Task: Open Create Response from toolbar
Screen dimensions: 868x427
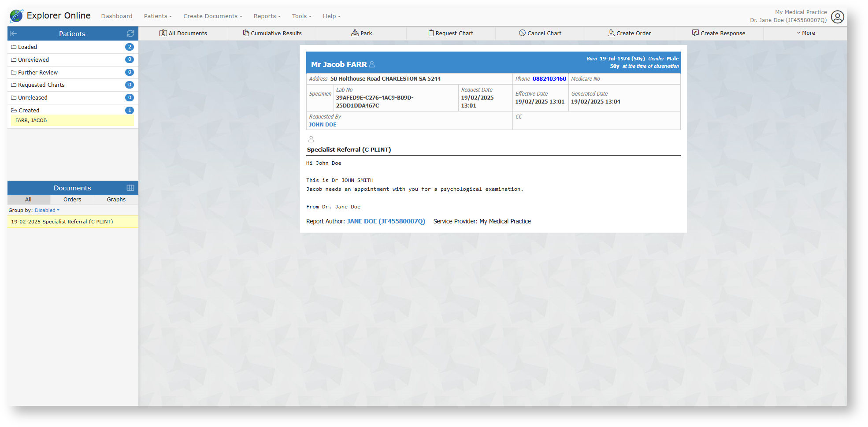Action: pos(718,33)
